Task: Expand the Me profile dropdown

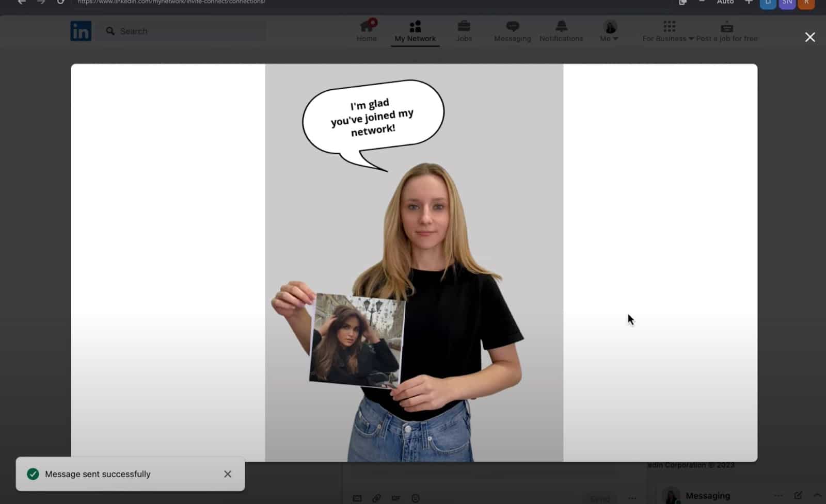Action: pos(609,31)
